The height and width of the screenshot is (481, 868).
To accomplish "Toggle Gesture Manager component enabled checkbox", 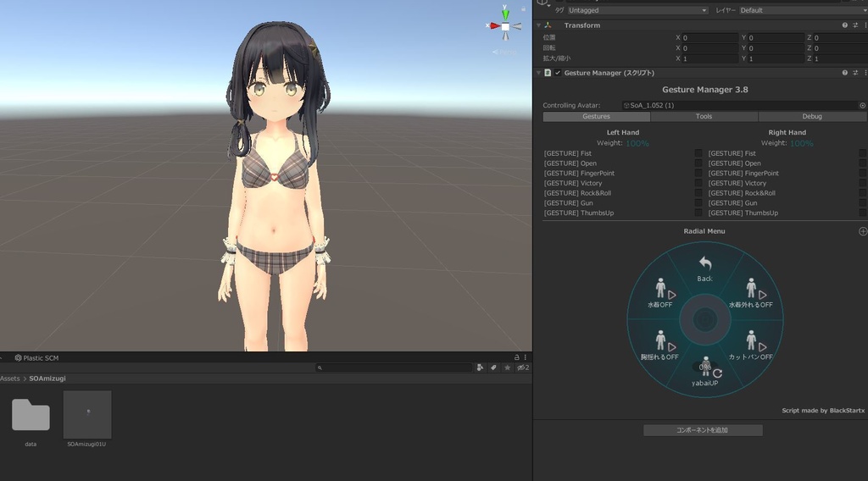I will tap(558, 73).
